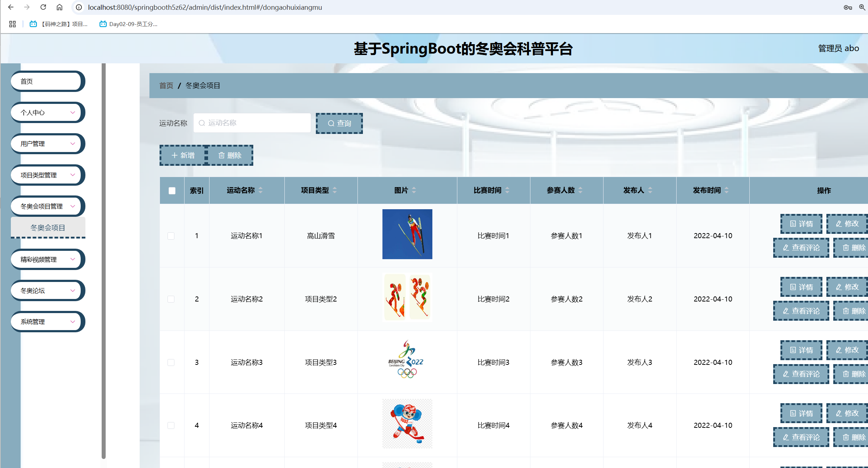Image resolution: width=868 pixels, height=468 pixels.
Task: Click 修改 for 运动名称1
Action: [847, 224]
